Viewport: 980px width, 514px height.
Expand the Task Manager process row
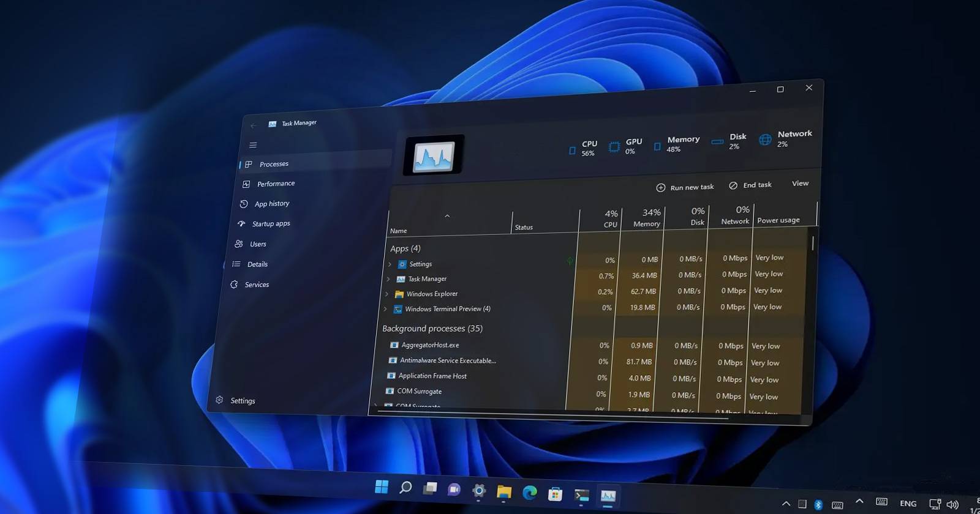[388, 279]
